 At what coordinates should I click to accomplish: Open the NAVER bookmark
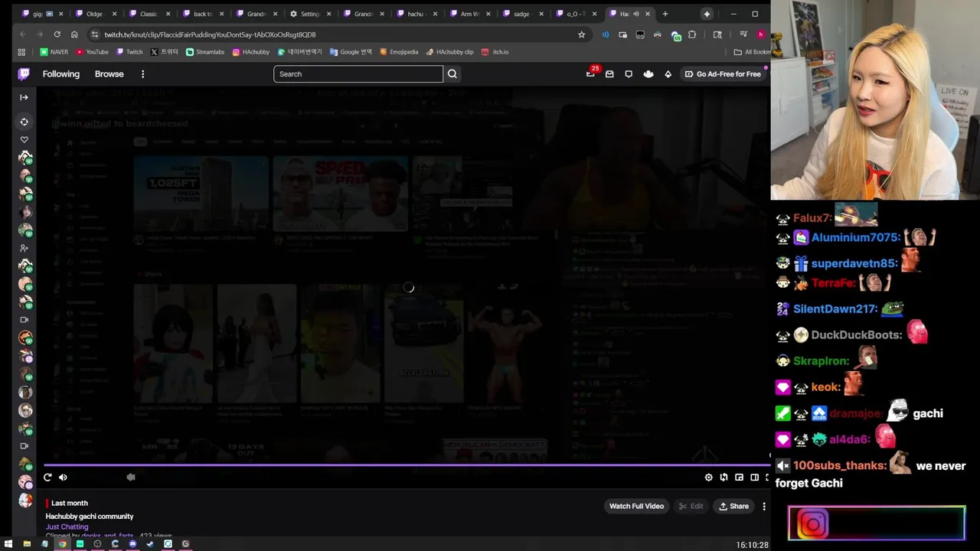pos(54,52)
